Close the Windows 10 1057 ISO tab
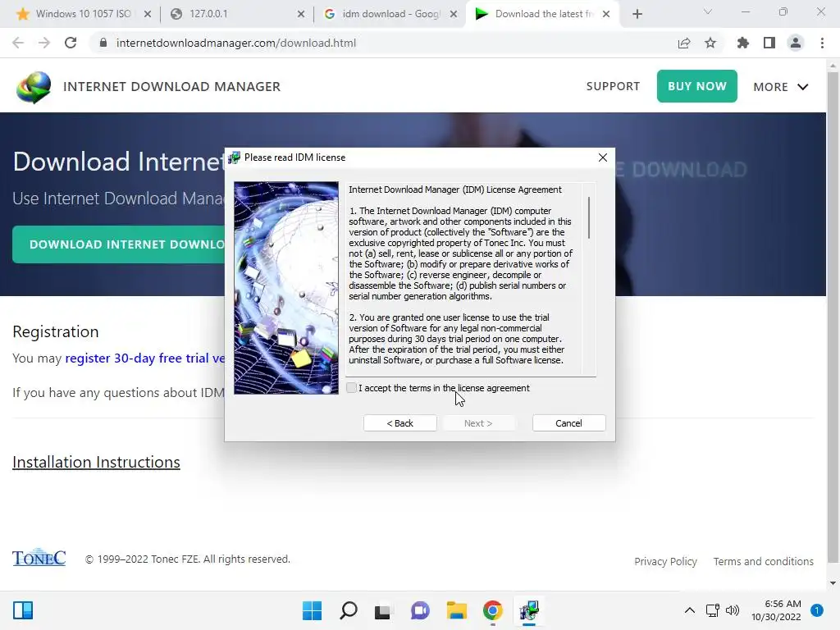The image size is (840, 630). pyautogui.click(x=148, y=14)
